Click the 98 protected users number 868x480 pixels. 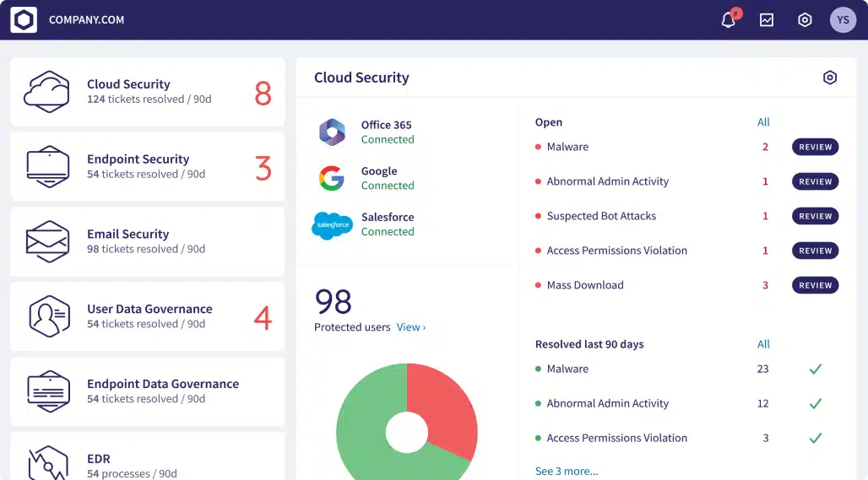coord(334,301)
